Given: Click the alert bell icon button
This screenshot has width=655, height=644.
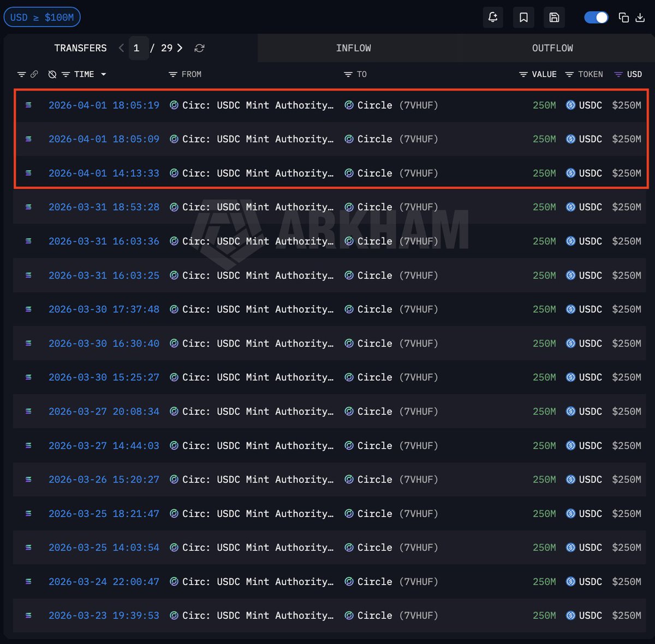Looking at the screenshot, I should click(x=493, y=17).
